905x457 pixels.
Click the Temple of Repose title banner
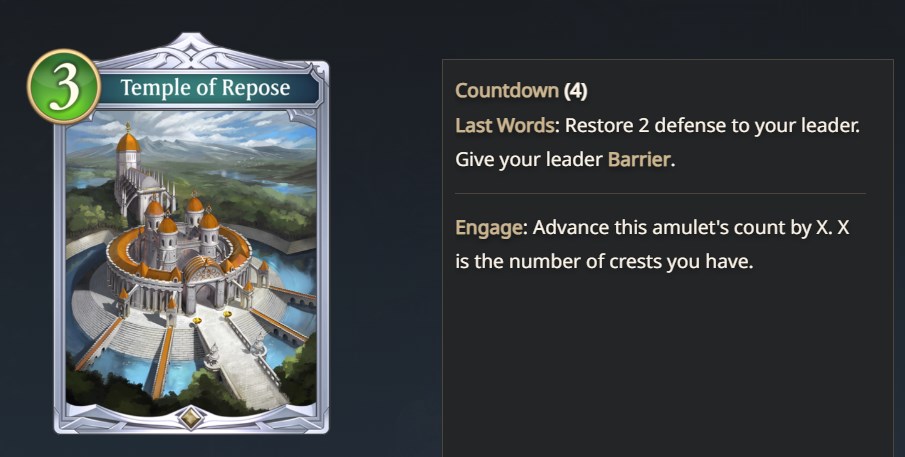[205, 88]
